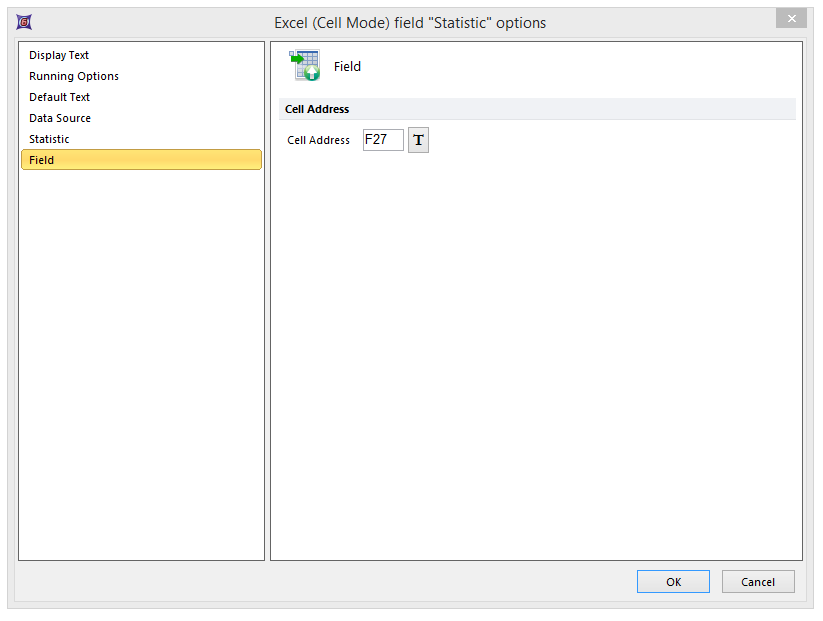Image resolution: width=823 pixels, height=621 pixels.
Task: Click the empty bottom bar left of OK
Action: (x=320, y=582)
